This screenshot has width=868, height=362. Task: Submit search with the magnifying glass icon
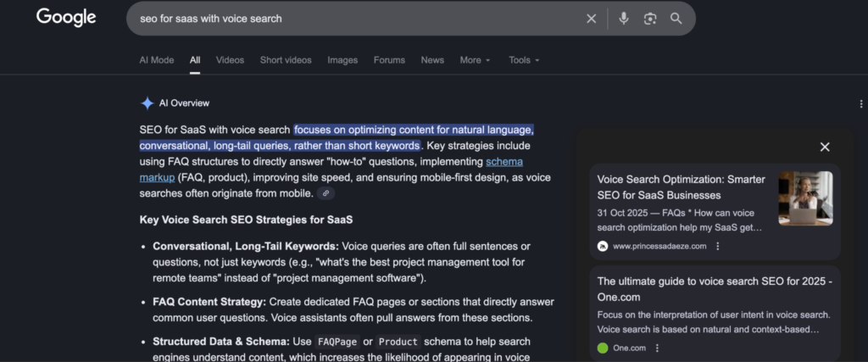coord(676,19)
